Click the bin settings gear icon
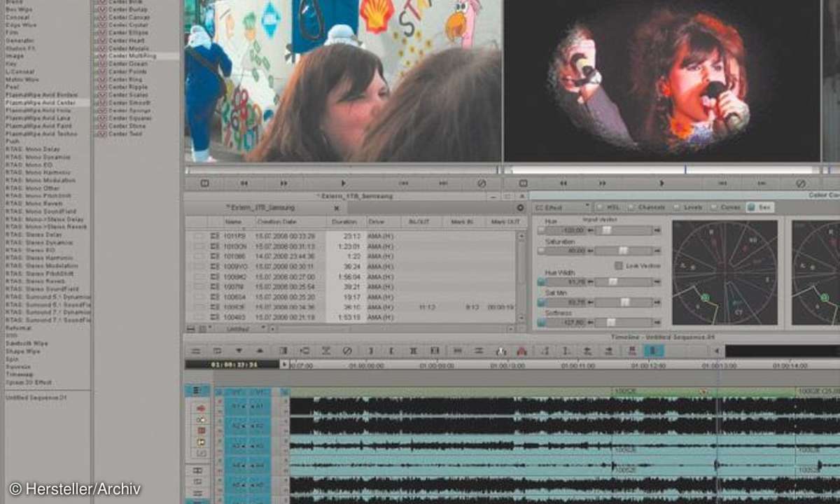This screenshot has width=840, height=504. click(x=520, y=208)
